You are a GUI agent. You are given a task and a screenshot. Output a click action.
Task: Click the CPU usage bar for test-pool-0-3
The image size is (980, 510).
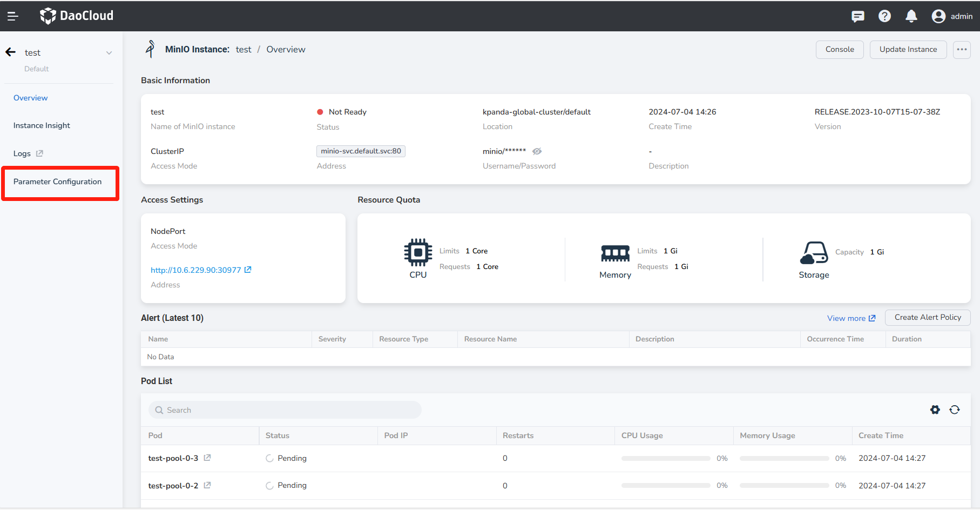point(665,458)
